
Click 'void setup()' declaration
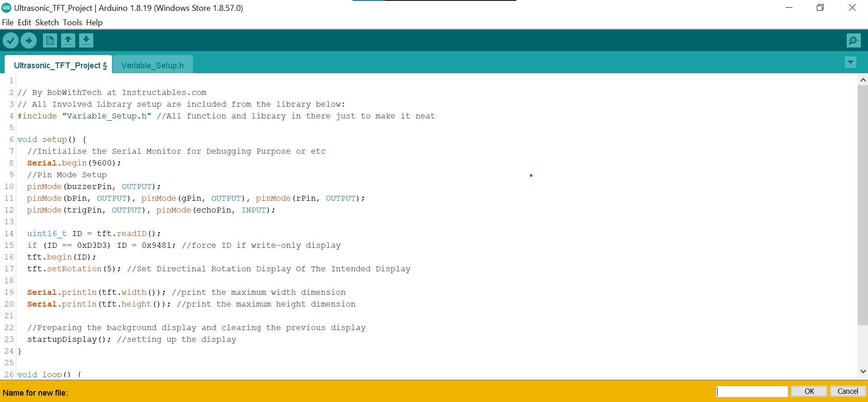click(47, 140)
